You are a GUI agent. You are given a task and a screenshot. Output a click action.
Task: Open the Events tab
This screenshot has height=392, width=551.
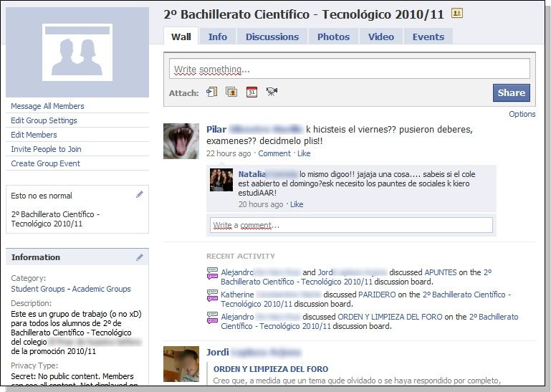tap(428, 37)
